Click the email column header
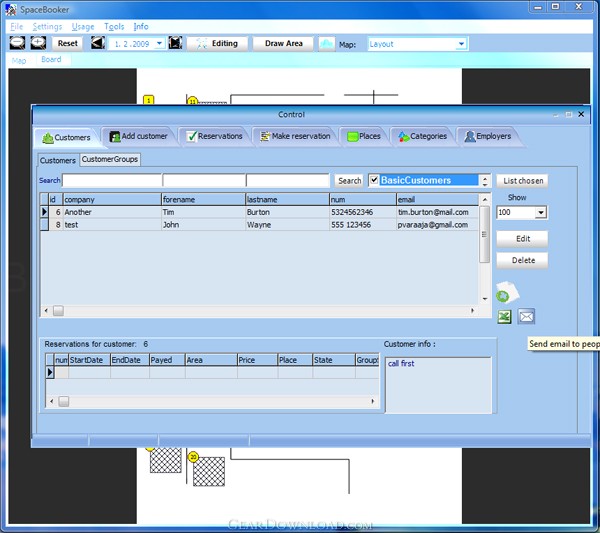Image resolution: width=600 pixels, height=533 pixels. pyautogui.click(x=437, y=199)
